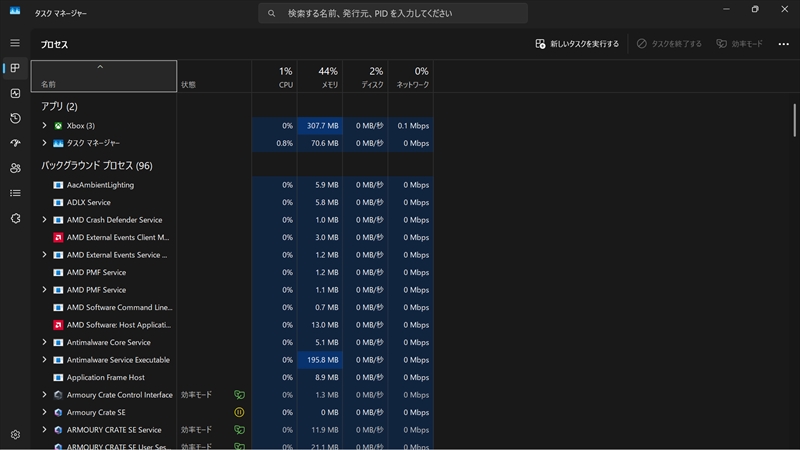Open the Details list page icon
This screenshot has height=450, width=800.
(15, 193)
